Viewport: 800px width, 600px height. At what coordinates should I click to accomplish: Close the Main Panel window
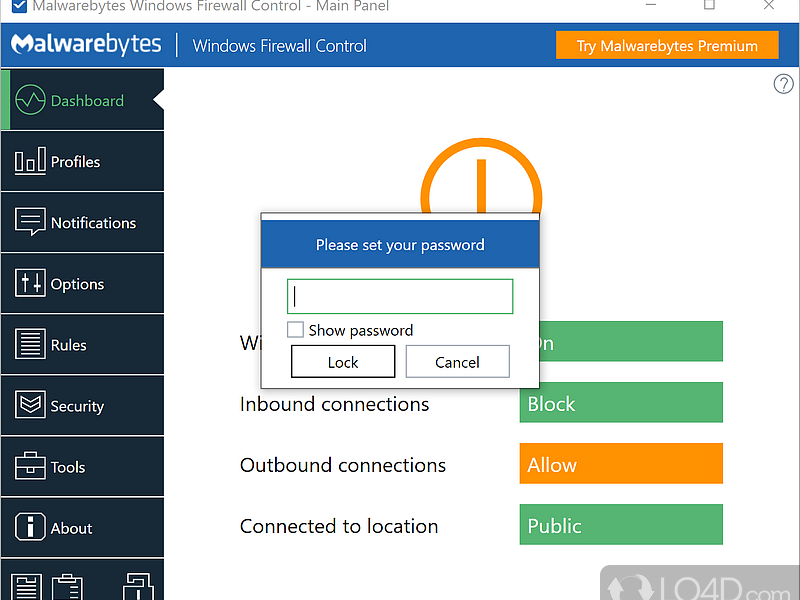(x=769, y=5)
